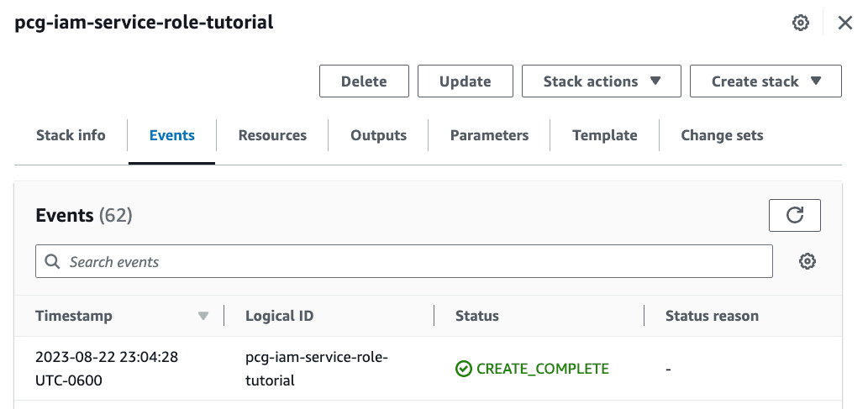Screen dimensions: 868x409
Task: Go to the Parameters tab
Action: point(489,135)
